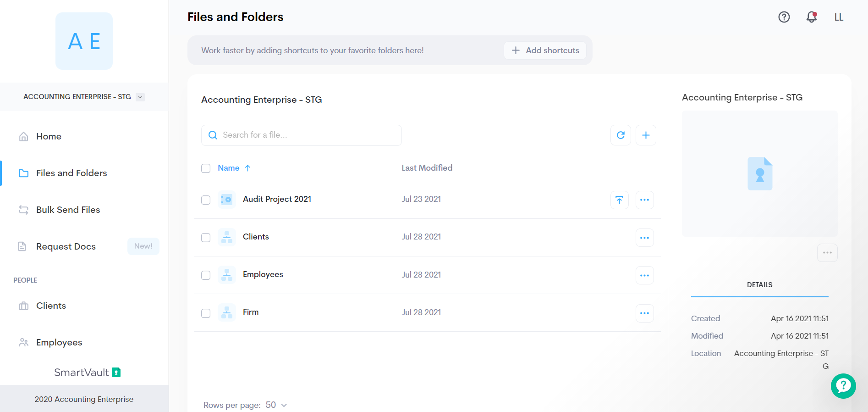Open the green help chat bubble
The height and width of the screenshot is (412, 868).
click(x=843, y=386)
